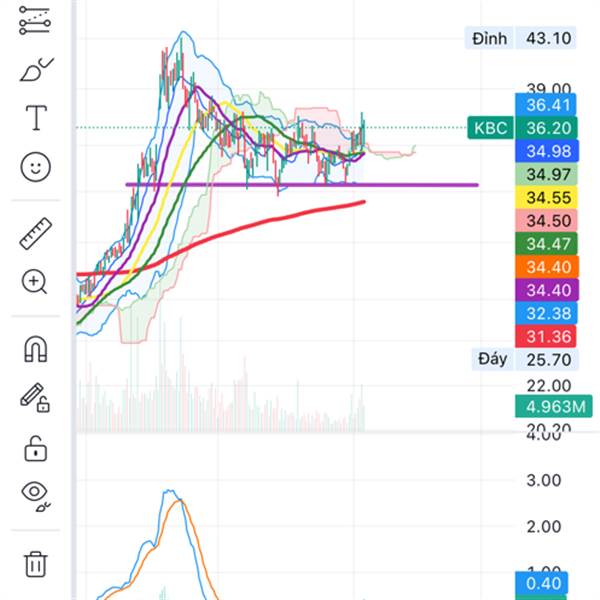600x600 pixels.
Task: Delete drawings with the trash icon
Action: tap(36, 564)
